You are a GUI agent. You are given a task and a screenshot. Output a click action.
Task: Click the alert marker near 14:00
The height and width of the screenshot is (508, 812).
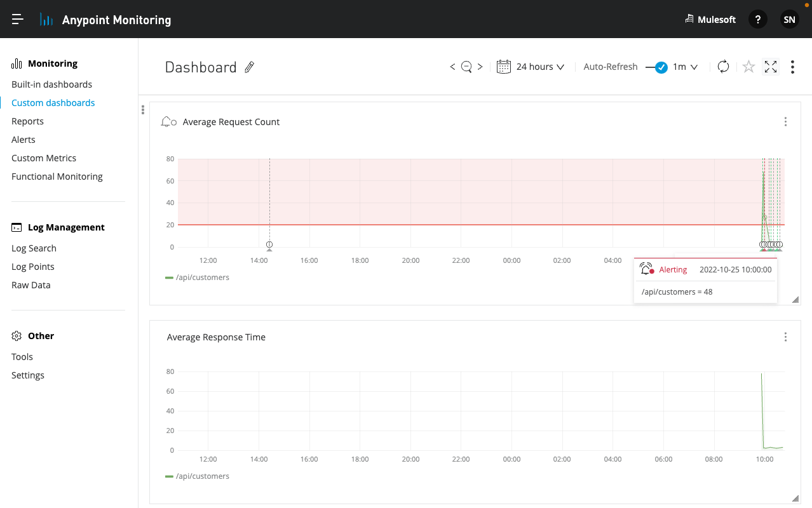tap(269, 244)
